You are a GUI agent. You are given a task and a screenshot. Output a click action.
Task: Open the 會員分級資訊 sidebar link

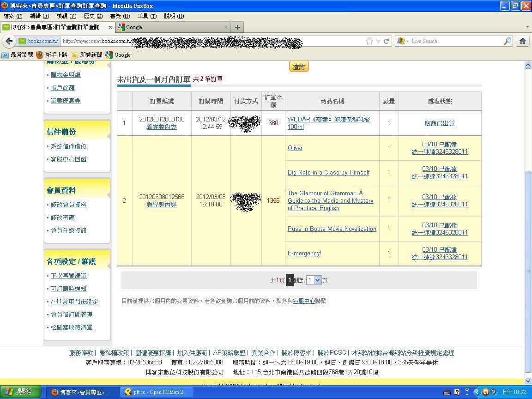(x=68, y=230)
